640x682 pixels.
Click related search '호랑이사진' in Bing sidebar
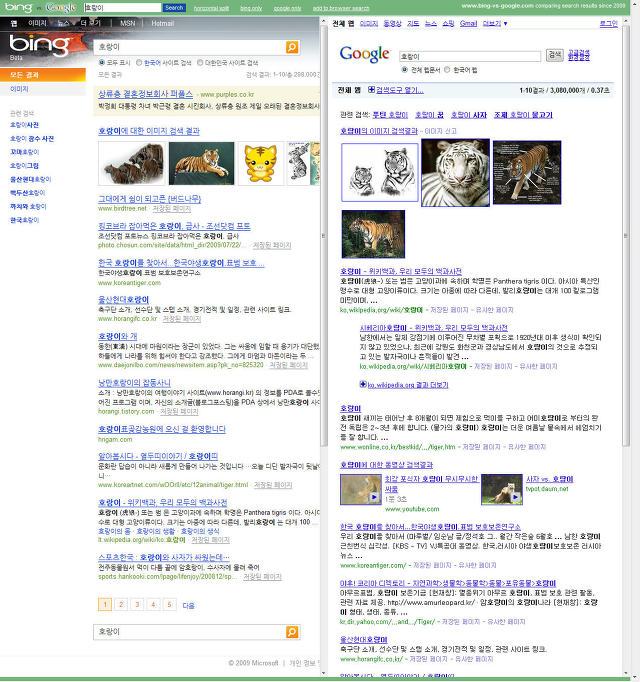point(24,125)
